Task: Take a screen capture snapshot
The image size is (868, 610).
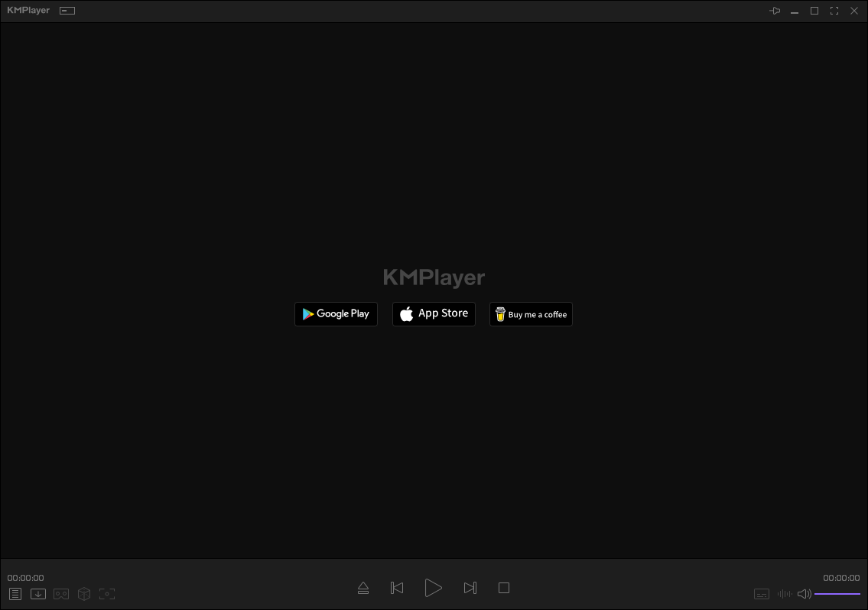Action: click(x=107, y=594)
